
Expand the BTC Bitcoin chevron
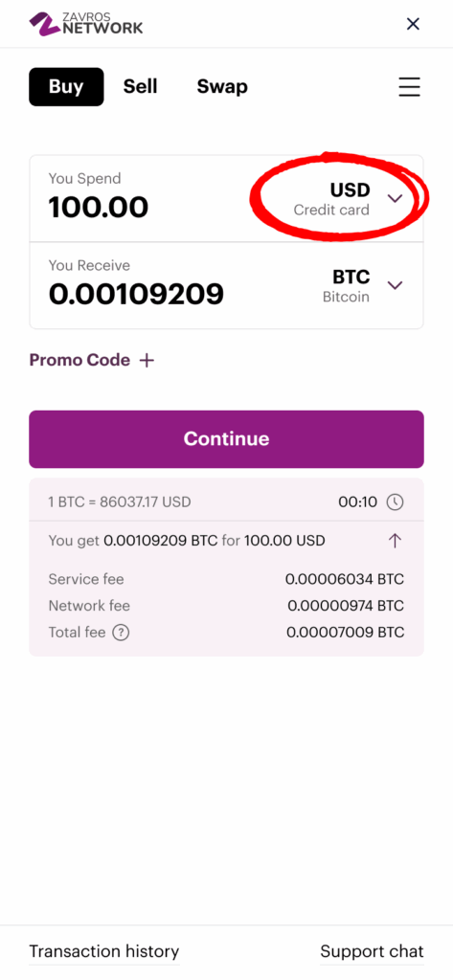[395, 285]
